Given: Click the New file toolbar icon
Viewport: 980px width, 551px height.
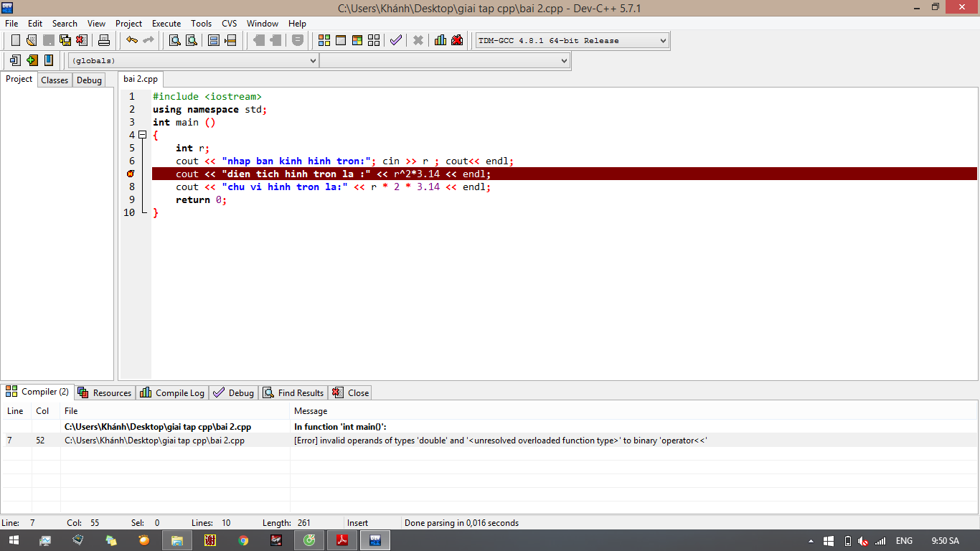Looking at the screenshot, I should pyautogui.click(x=15, y=40).
